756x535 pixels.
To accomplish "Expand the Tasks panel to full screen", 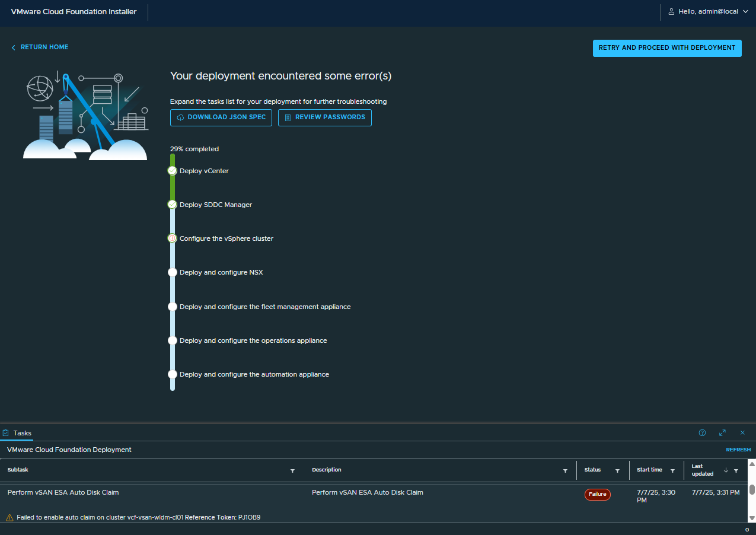I will tap(722, 433).
